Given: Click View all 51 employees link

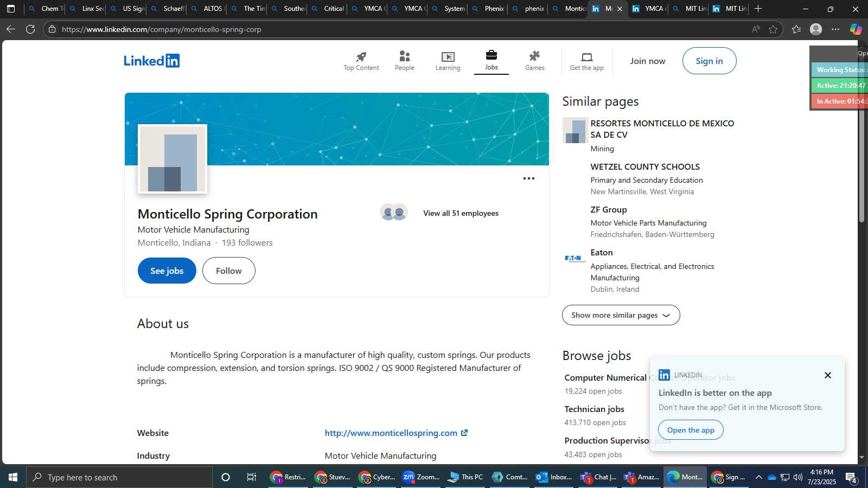Looking at the screenshot, I should click(461, 213).
